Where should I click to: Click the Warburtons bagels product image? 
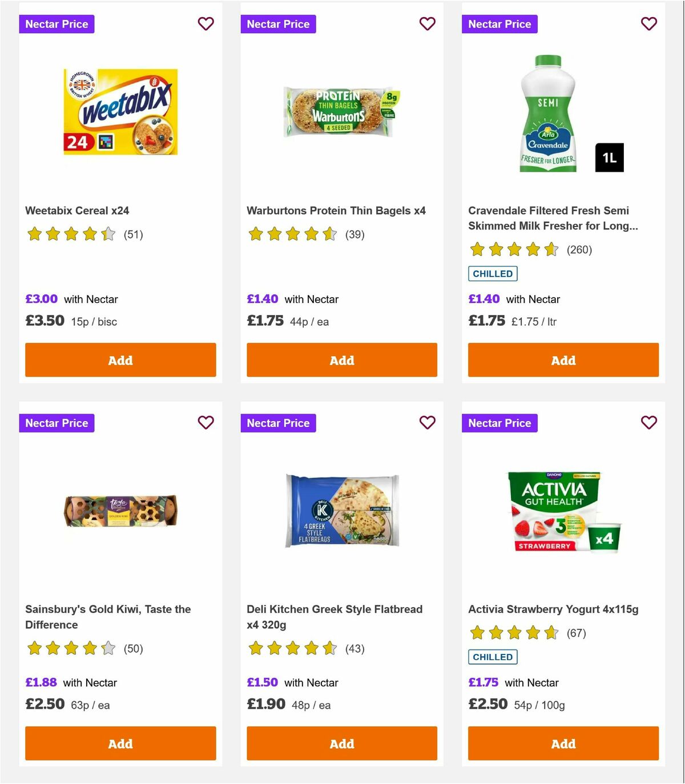[341, 111]
